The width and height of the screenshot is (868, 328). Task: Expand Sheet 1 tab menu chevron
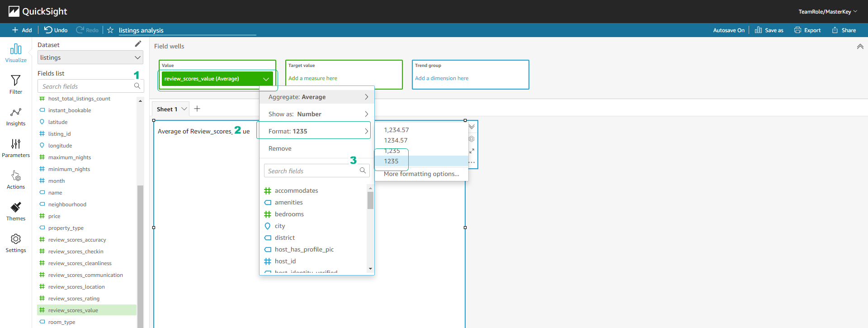[x=184, y=109]
